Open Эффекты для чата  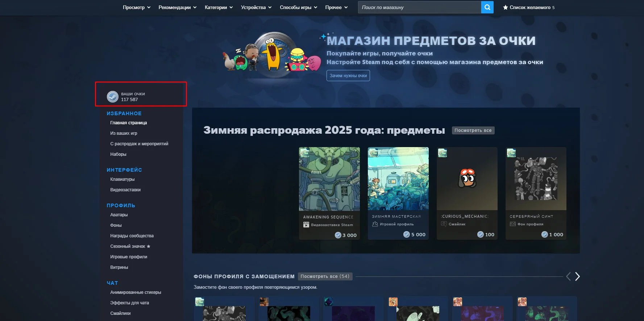[x=130, y=303]
